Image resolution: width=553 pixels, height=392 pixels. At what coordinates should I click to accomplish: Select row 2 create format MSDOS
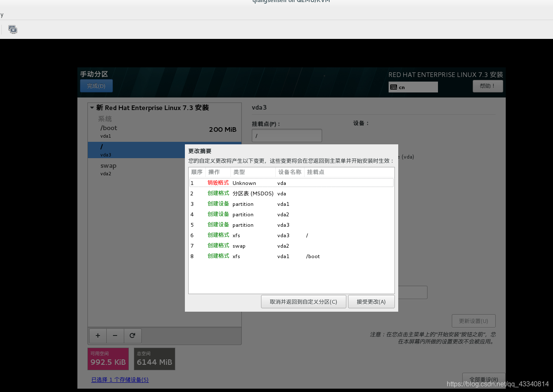coord(292,193)
